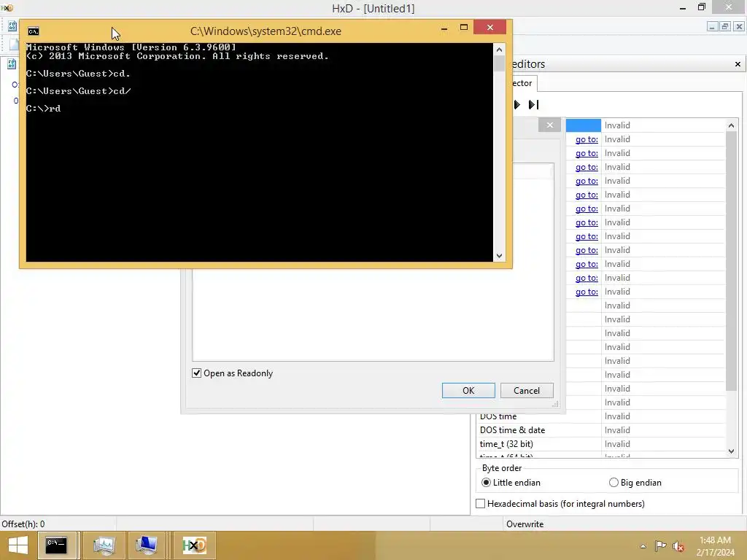Open the performance monitor taskbar icon
747x560 pixels.
pyautogui.click(x=104, y=545)
